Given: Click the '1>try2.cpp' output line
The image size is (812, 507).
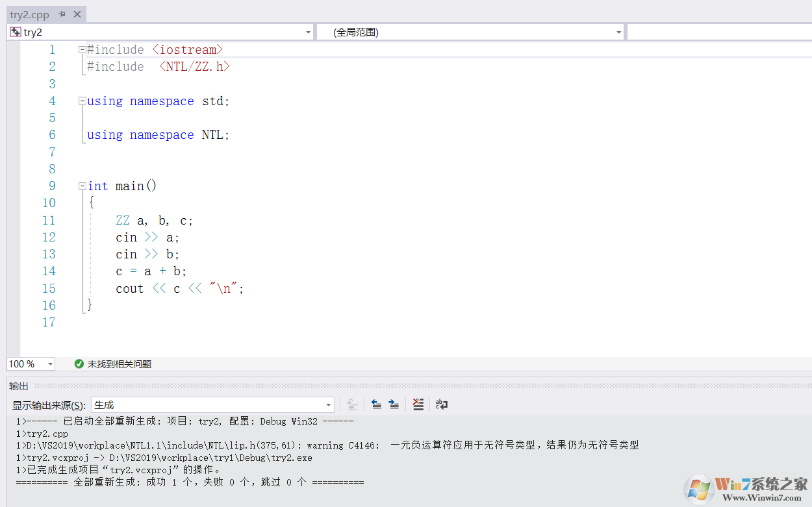Looking at the screenshot, I should (42, 433).
